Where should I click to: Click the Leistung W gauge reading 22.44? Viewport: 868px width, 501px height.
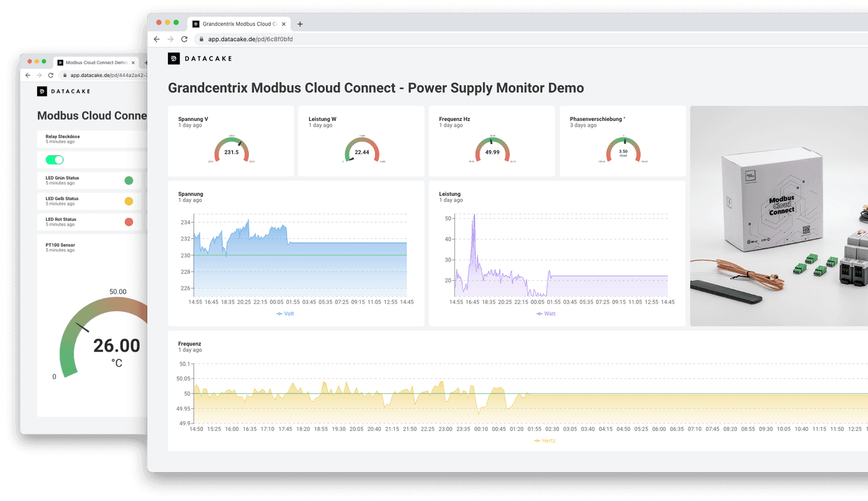[x=362, y=149]
